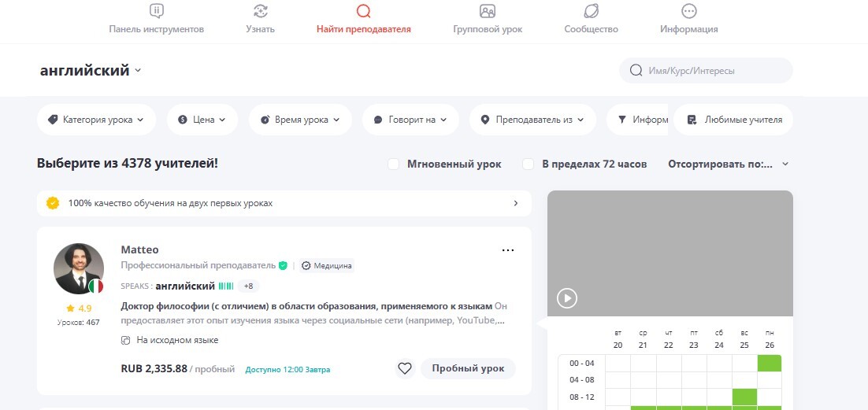The width and height of the screenshot is (868, 410).
Task: Check the В пределах 72 часов box
Action: pyautogui.click(x=528, y=164)
